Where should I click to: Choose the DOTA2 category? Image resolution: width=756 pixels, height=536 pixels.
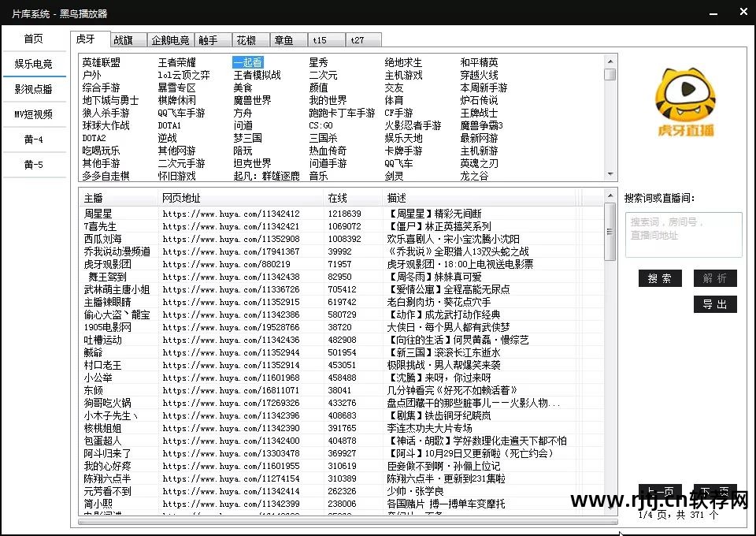tap(94, 138)
